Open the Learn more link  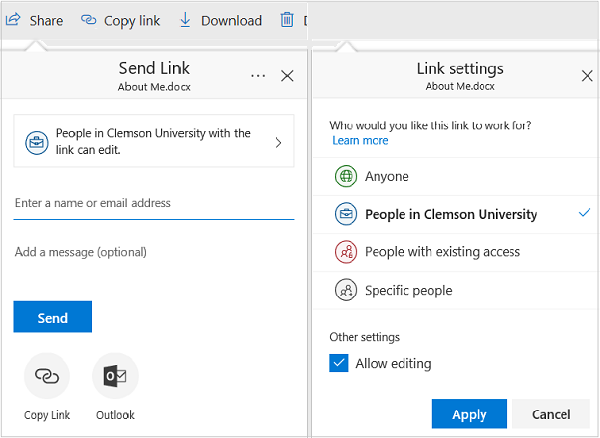point(360,140)
